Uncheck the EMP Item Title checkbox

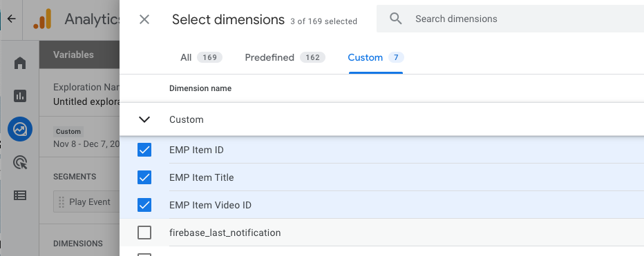point(144,177)
